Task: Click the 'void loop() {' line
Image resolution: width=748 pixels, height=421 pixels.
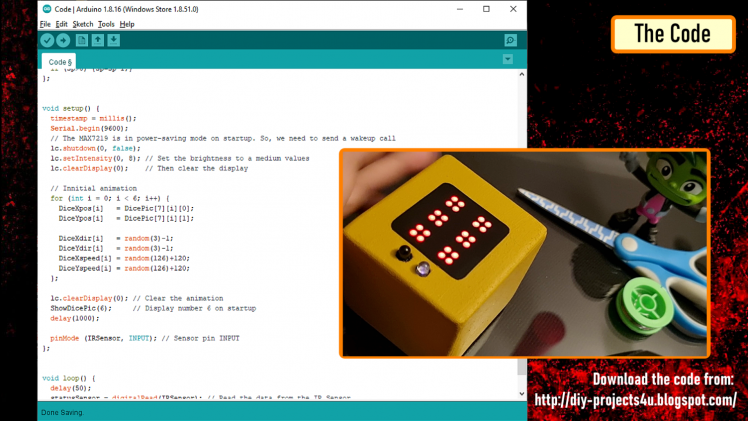Action: tap(69, 379)
